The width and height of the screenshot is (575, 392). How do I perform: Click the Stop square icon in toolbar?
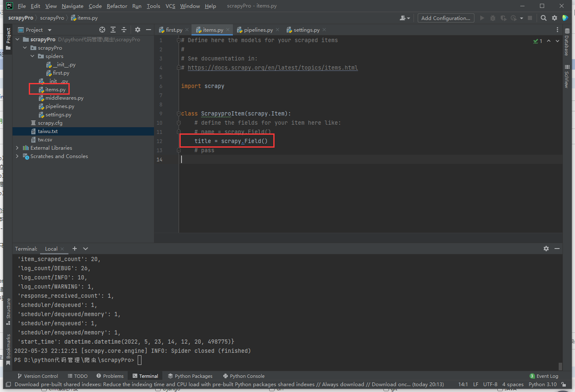[x=530, y=18]
